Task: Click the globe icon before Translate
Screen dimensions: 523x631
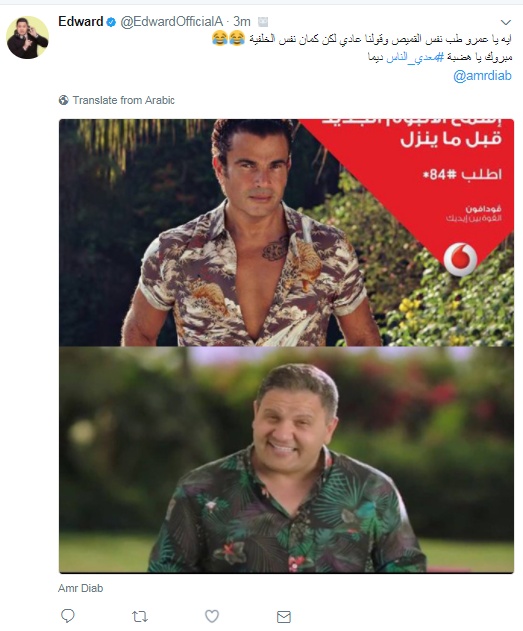Action: pyautogui.click(x=64, y=100)
